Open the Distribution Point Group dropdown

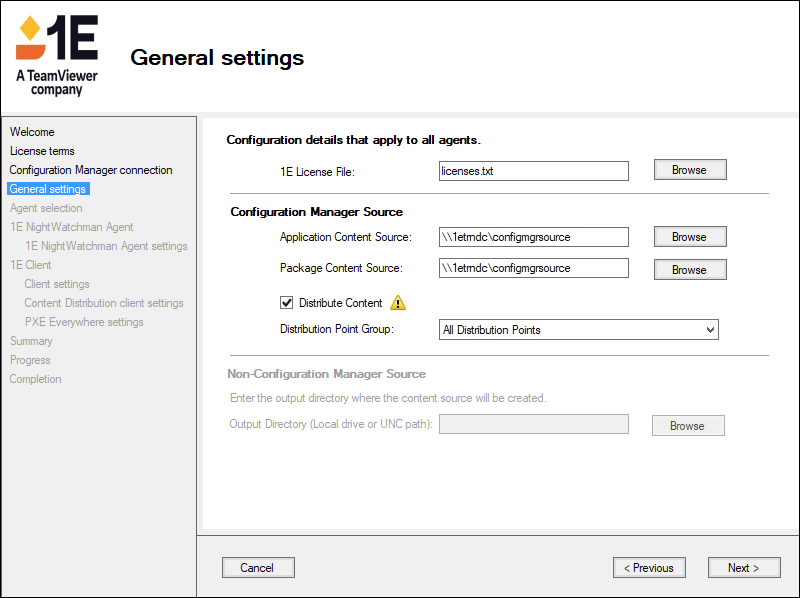coord(578,330)
